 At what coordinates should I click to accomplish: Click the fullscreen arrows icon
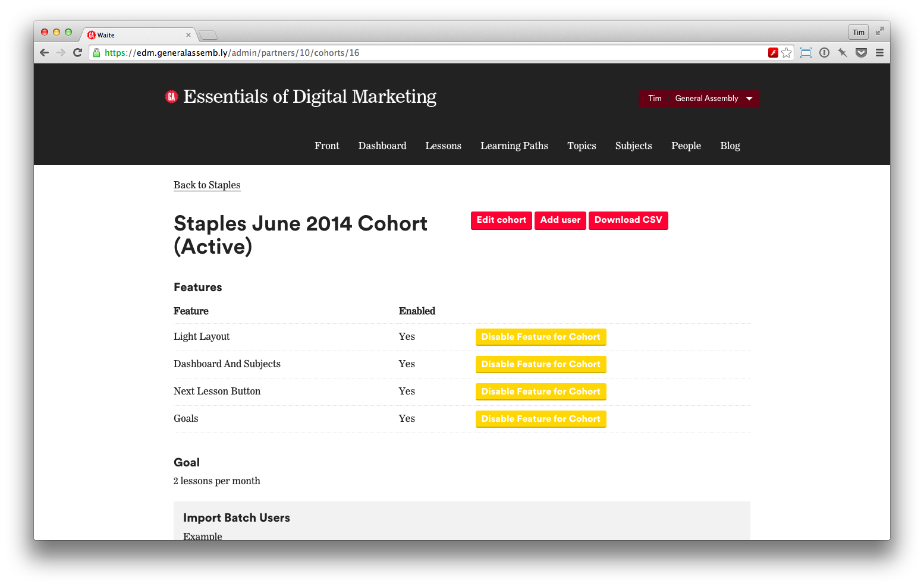tap(880, 31)
